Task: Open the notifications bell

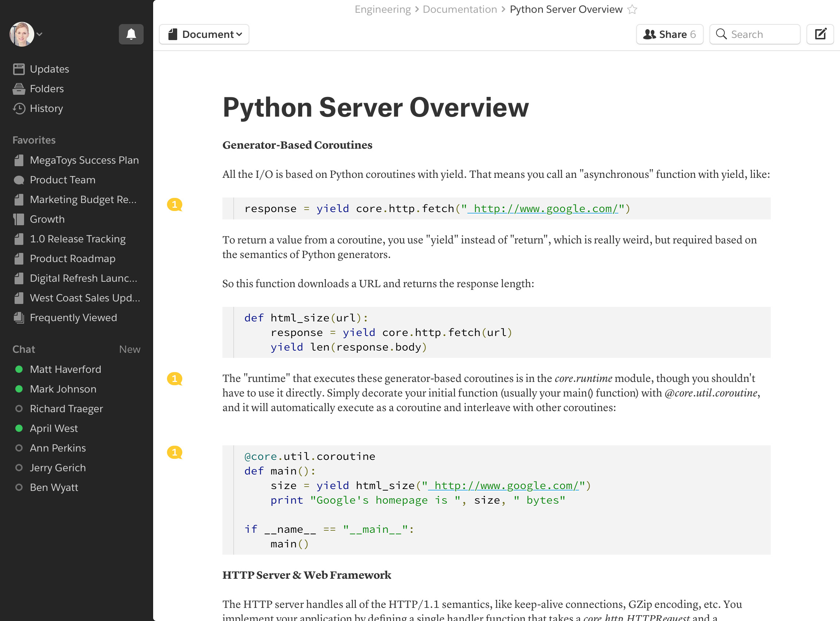Action: pos(131,34)
